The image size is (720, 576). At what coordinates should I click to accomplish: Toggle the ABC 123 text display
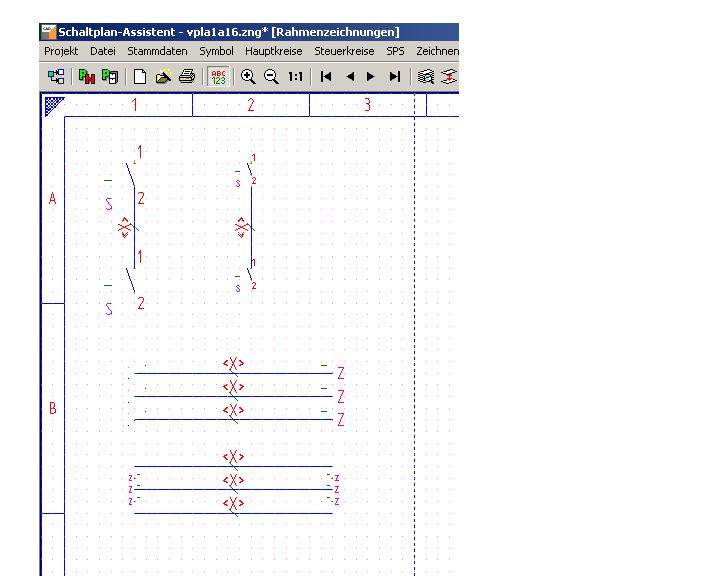coord(218,76)
